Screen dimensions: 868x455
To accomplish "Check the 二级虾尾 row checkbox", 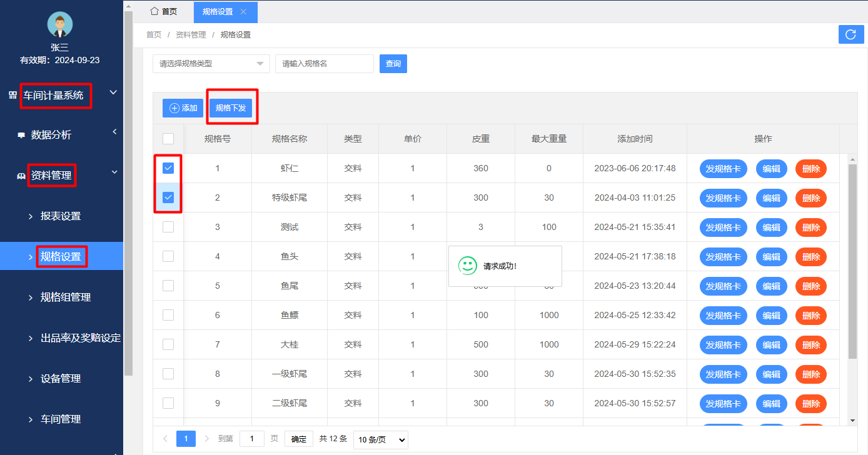I will (168, 403).
